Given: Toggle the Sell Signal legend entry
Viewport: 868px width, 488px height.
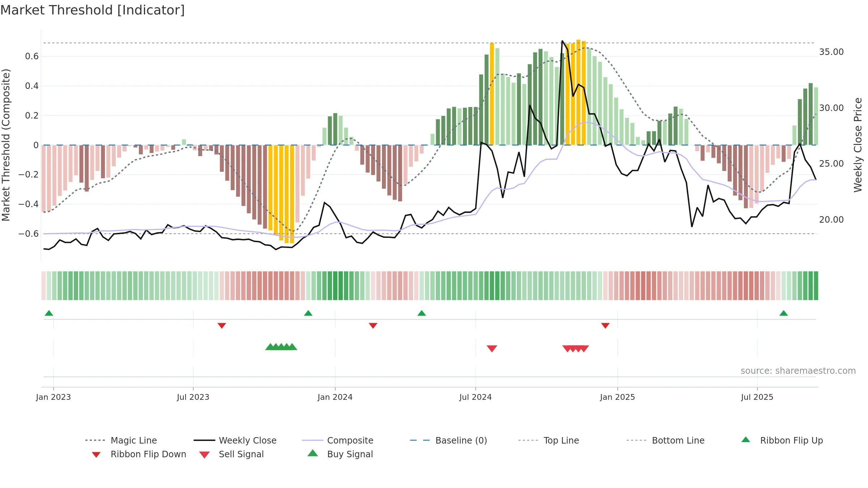Looking at the screenshot, I should (231, 454).
